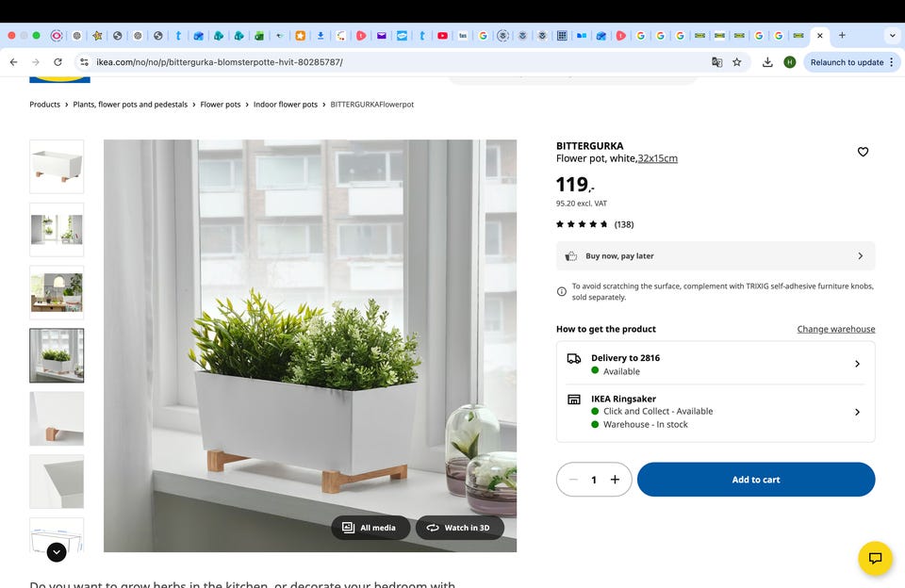Viewport: 905px width, 588px height.
Task: Open Plants, flower pots and pedestals breadcrumb
Action: click(x=130, y=105)
